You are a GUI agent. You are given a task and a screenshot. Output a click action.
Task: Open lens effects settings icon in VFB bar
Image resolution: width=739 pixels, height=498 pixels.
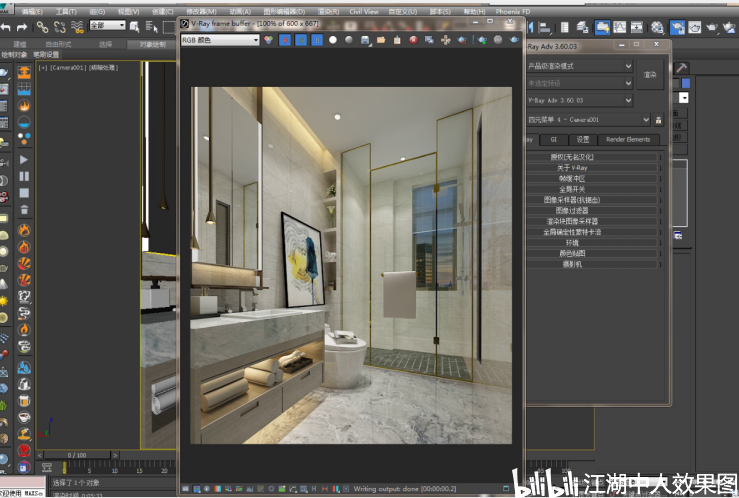click(346, 489)
